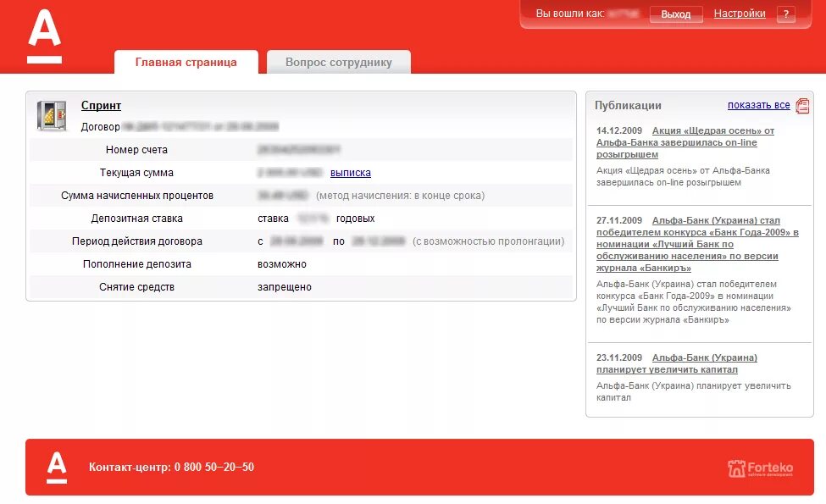826x504 pixels.
Task: Click the метод начисления note
Action: coord(401,196)
